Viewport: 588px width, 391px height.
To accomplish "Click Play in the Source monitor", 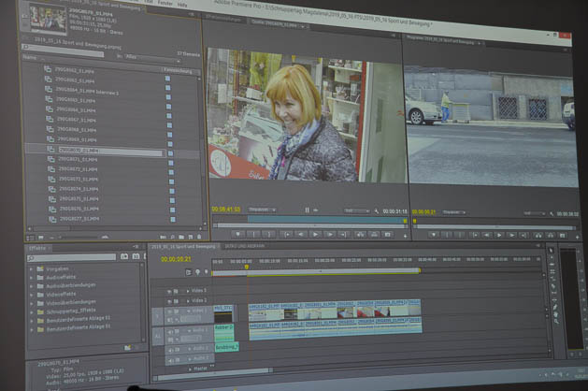I will [315, 234].
